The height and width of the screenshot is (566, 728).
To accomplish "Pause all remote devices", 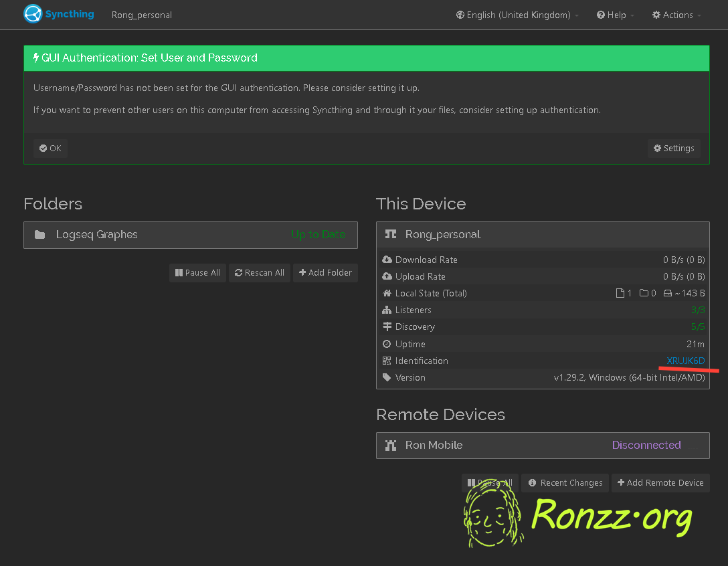I will pyautogui.click(x=490, y=483).
